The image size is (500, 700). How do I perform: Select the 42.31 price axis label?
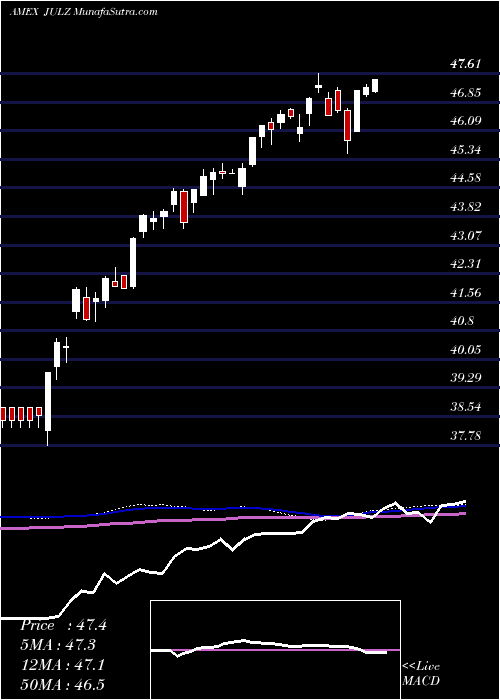tap(465, 263)
